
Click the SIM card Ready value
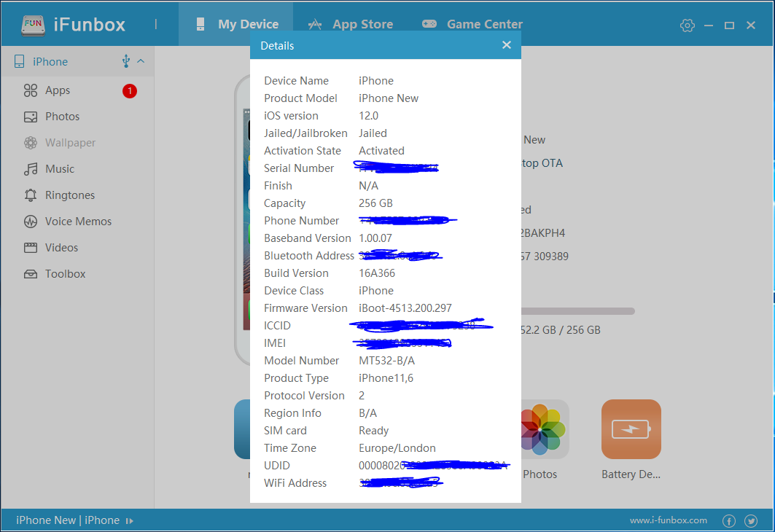374,431
